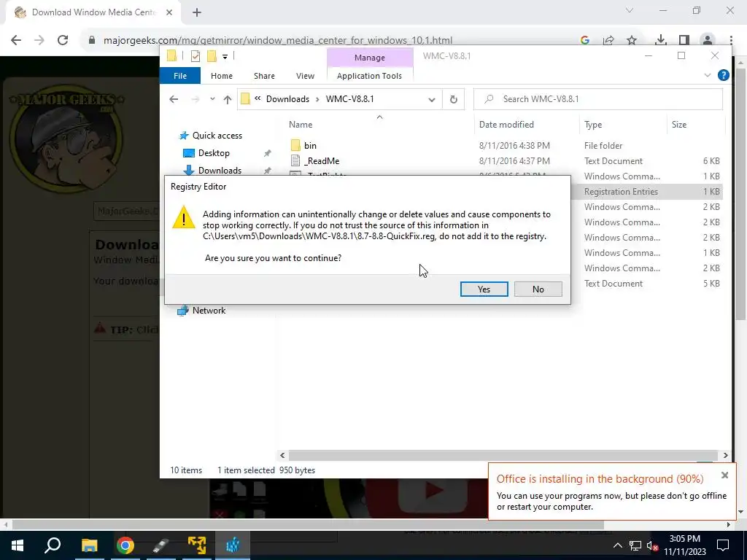This screenshot has height=560, width=747.
Task: Click the Explorer horizontal scrollbar
Action: click(x=503, y=455)
